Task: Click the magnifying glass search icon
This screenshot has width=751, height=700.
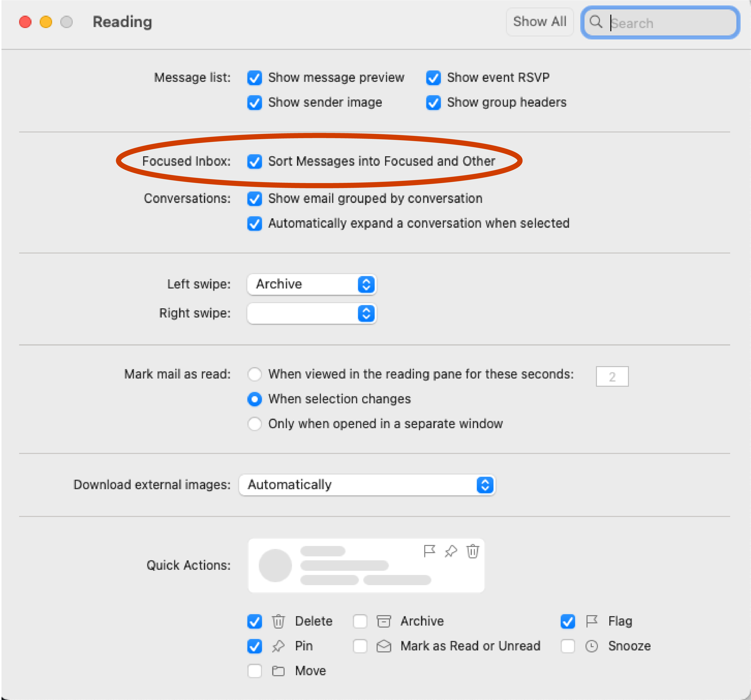Action: [596, 22]
